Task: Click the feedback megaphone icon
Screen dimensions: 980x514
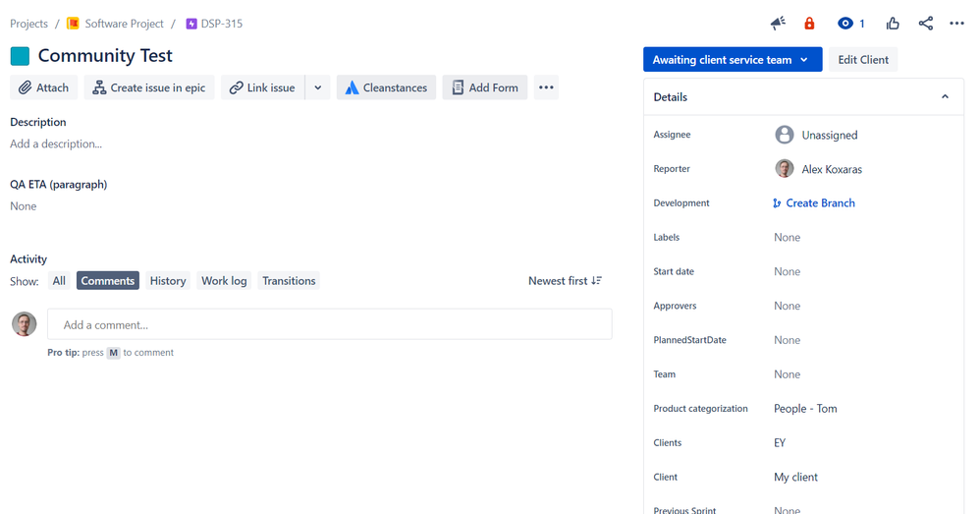Action: point(778,24)
